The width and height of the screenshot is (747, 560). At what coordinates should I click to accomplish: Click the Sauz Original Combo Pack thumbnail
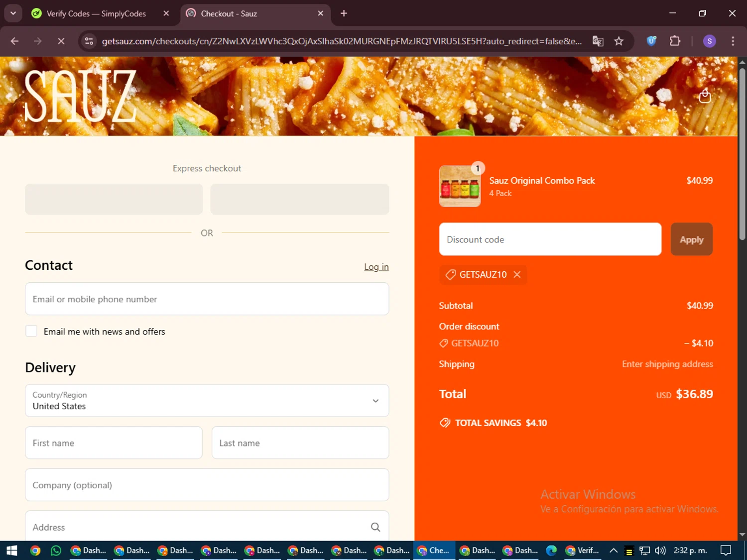460,186
